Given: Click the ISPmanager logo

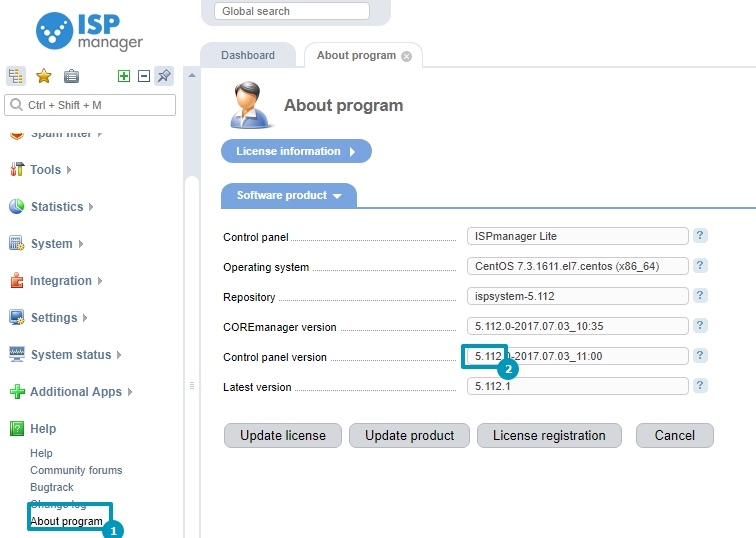Looking at the screenshot, I should click(90, 31).
